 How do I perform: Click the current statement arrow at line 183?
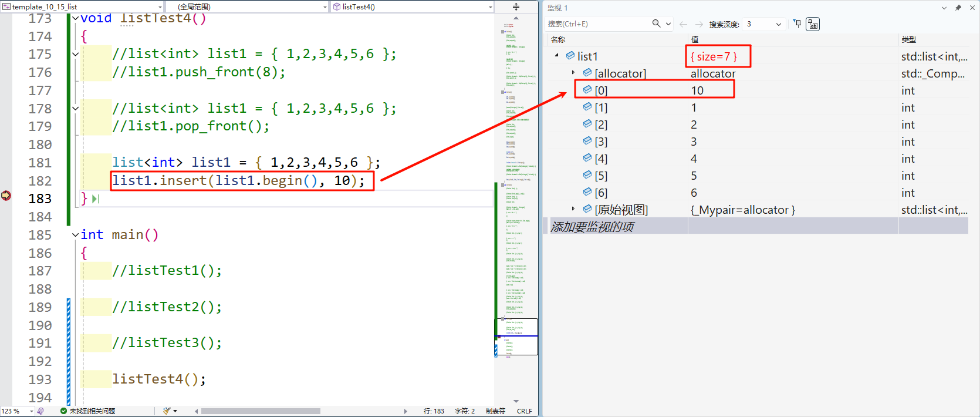(x=6, y=196)
